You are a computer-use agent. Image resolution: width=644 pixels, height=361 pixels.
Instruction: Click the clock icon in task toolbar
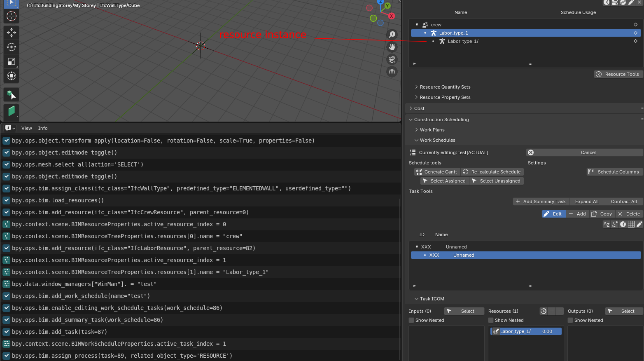[x=623, y=224]
